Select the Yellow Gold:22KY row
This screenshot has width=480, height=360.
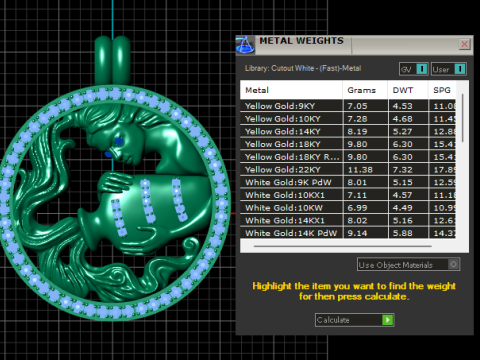(x=348, y=170)
